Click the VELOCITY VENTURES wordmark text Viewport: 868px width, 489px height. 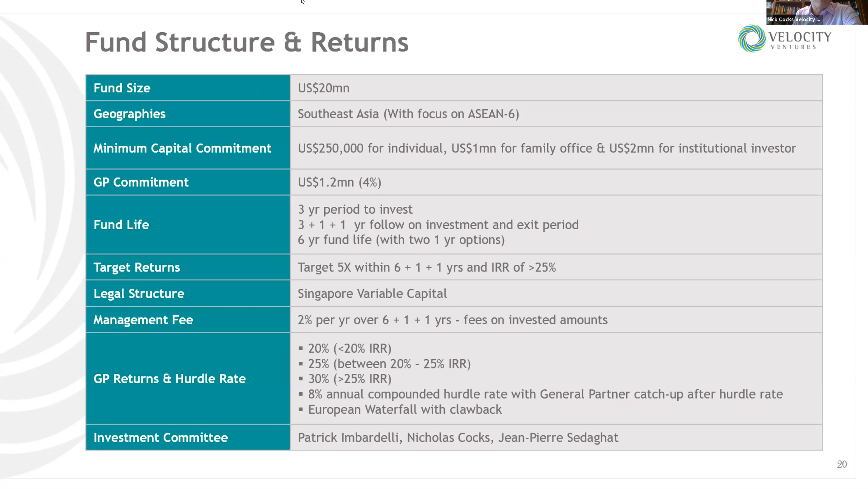(x=800, y=40)
